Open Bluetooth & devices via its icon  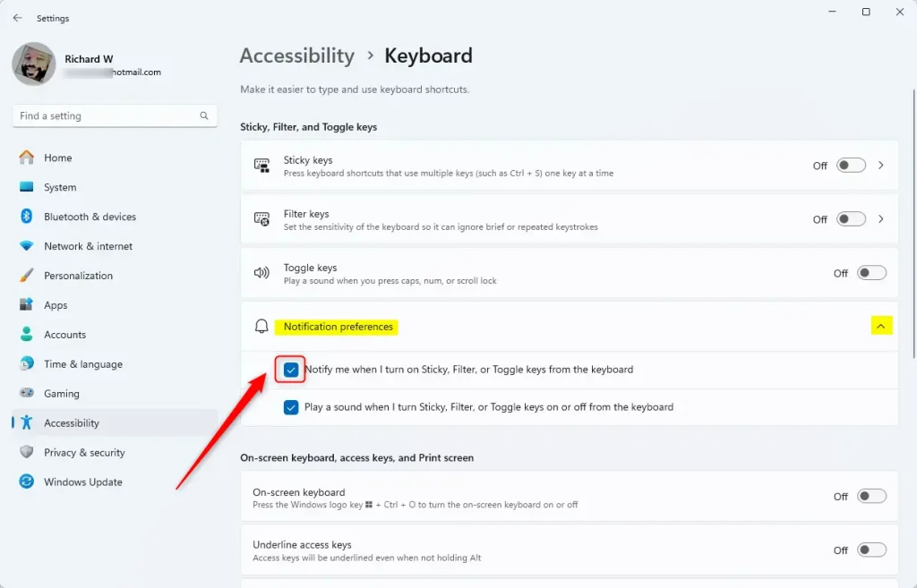pos(26,217)
